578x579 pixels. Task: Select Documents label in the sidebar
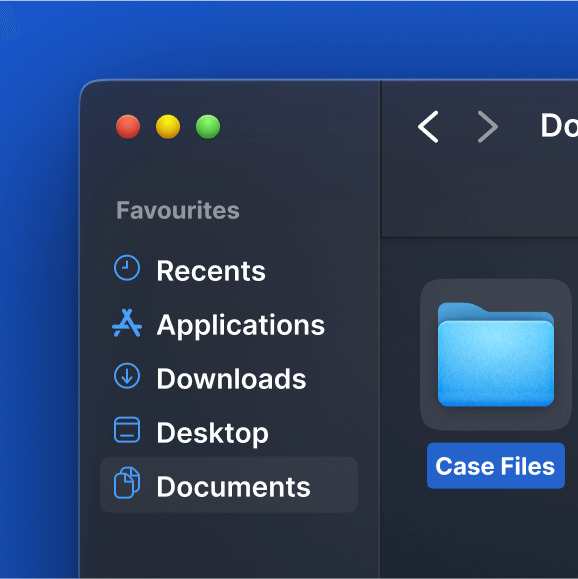(x=233, y=487)
